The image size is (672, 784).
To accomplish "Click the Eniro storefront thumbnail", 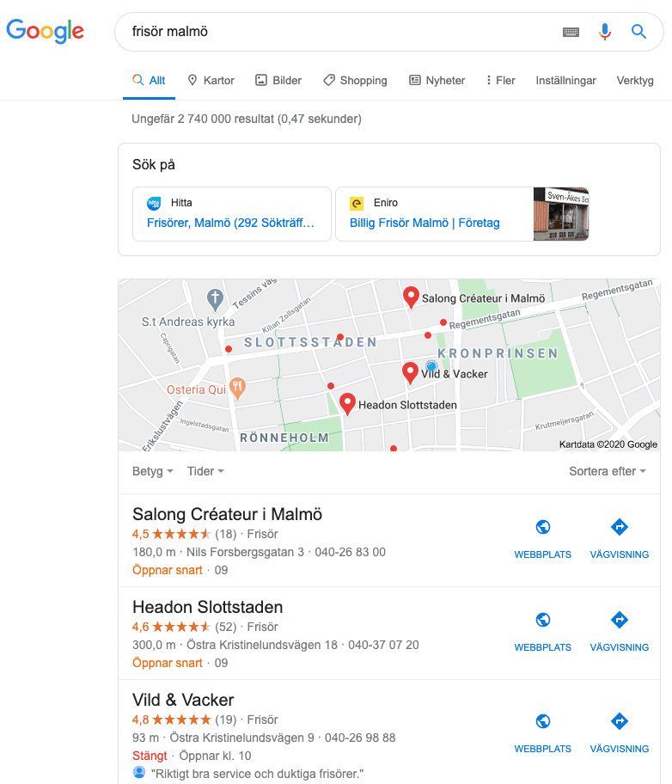I will coord(561,214).
